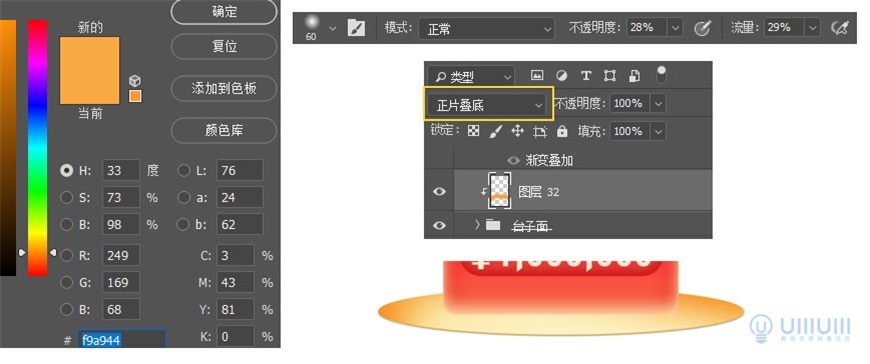This screenshot has height=364, width=870.
Task: Open the layer filter 类型 dropdown
Action: [x=471, y=76]
